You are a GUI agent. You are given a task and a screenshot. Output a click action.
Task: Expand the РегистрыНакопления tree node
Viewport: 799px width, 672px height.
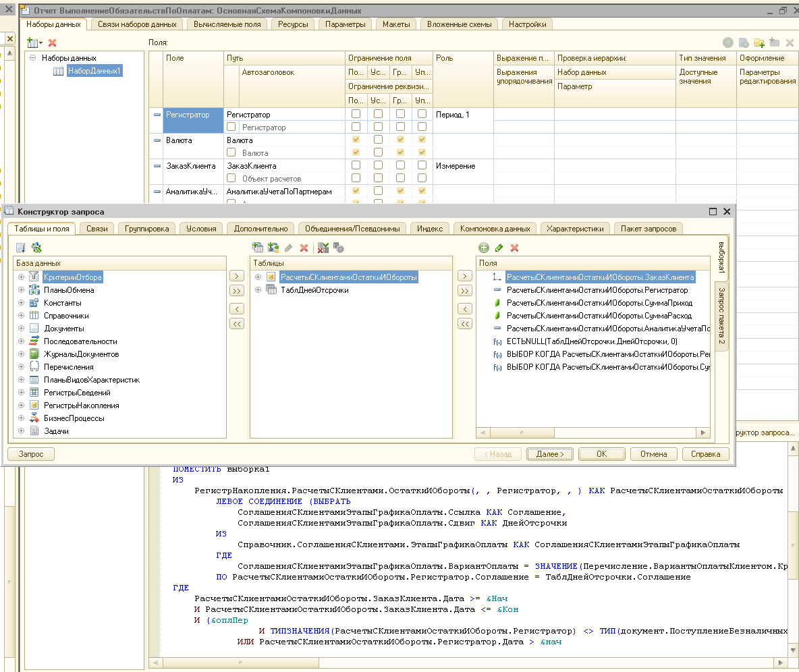click(21, 405)
